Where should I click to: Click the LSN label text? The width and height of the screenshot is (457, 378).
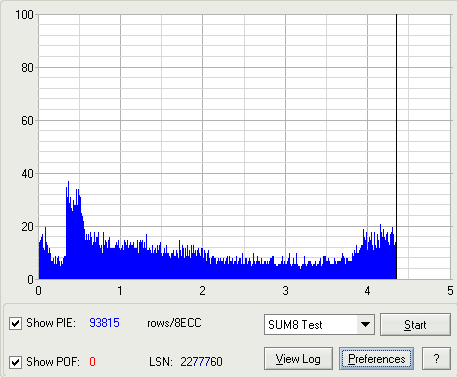point(161,362)
